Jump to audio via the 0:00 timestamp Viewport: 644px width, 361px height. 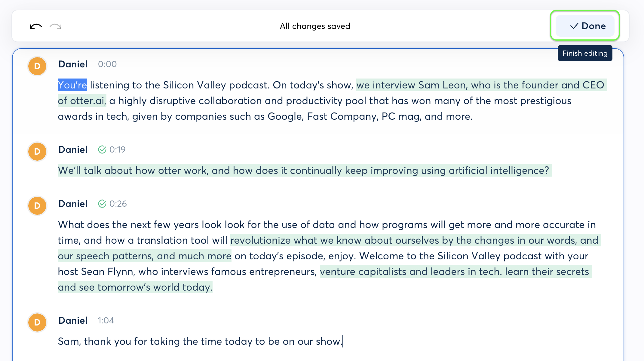click(x=107, y=64)
